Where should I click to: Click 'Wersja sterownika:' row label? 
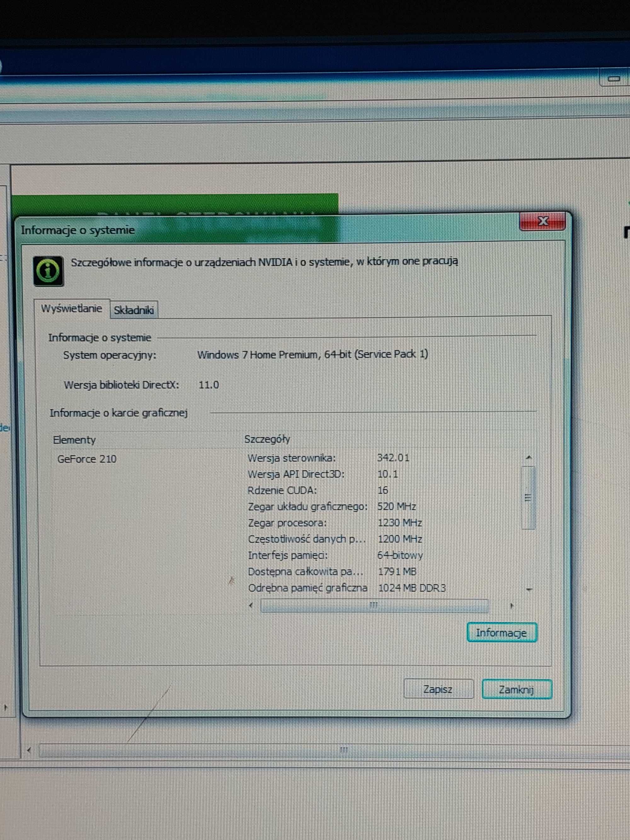pos(292,458)
